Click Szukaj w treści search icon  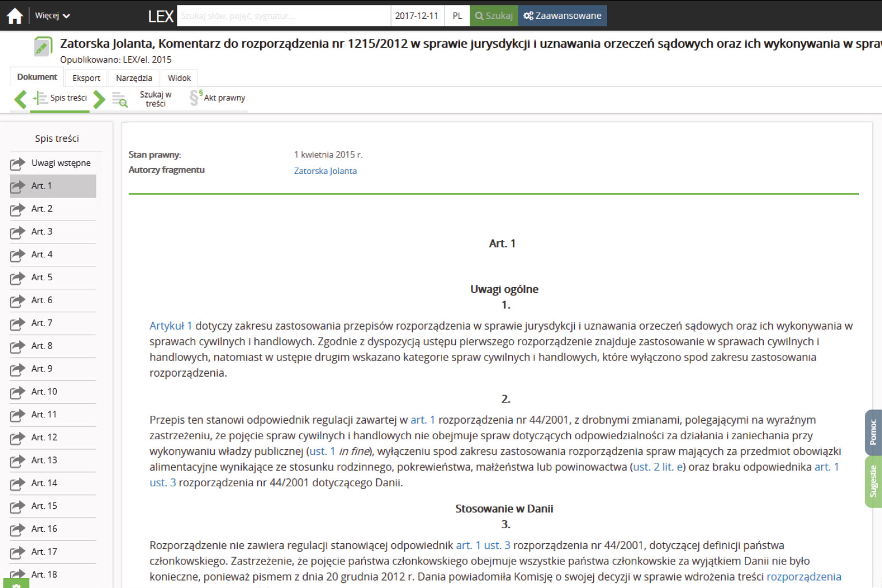pyautogui.click(x=119, y=99)
